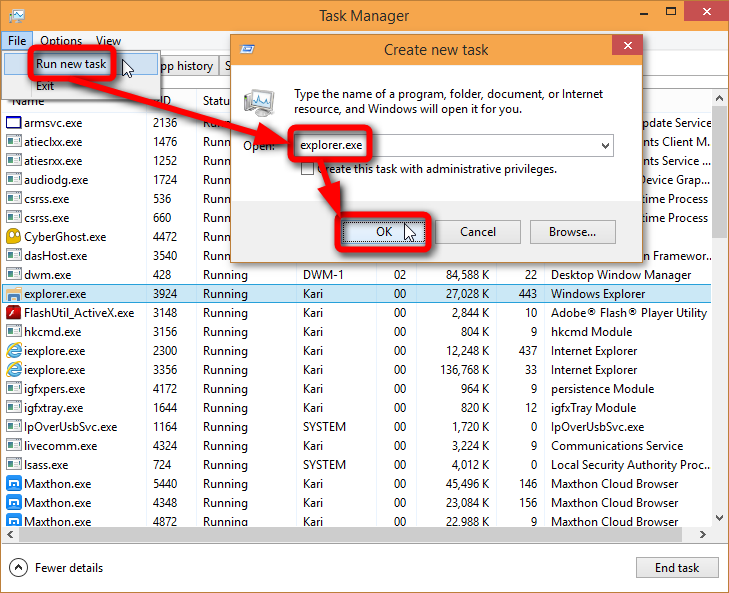Click the DWM-1 user name cell

coord(323,274)
